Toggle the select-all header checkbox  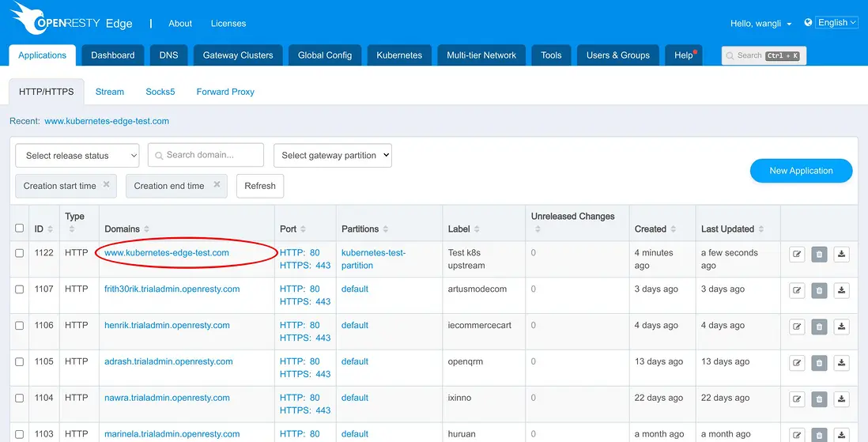click(x=20, y=229)
